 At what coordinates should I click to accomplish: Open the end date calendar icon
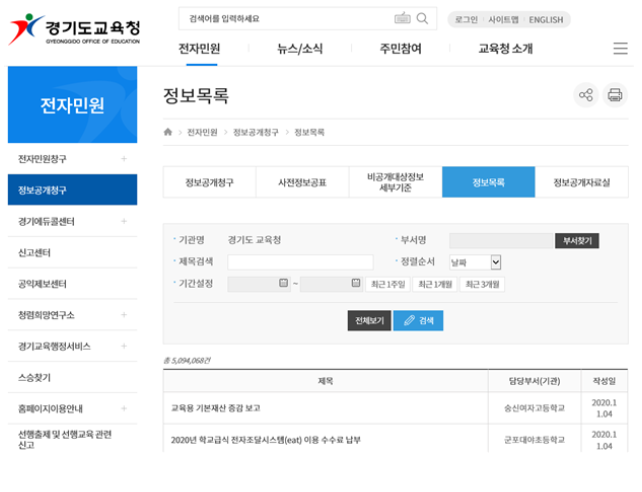tap(356, 283)
